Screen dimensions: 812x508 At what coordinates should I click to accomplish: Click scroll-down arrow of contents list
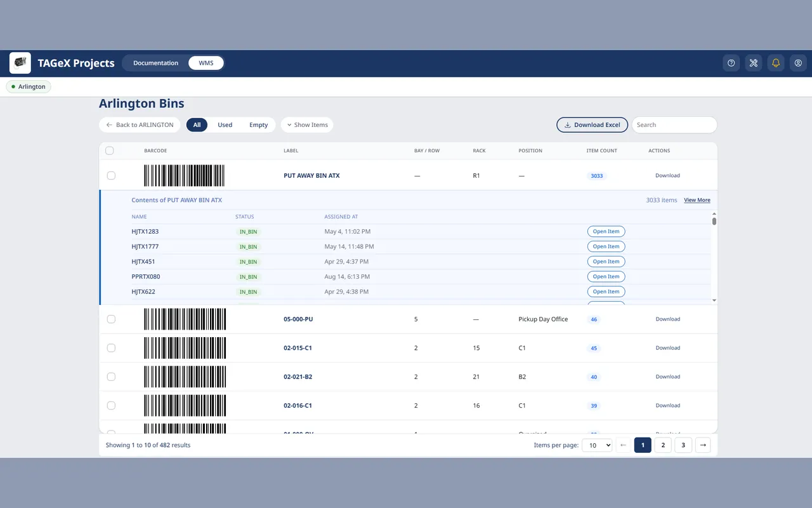[x=714, y=300]
